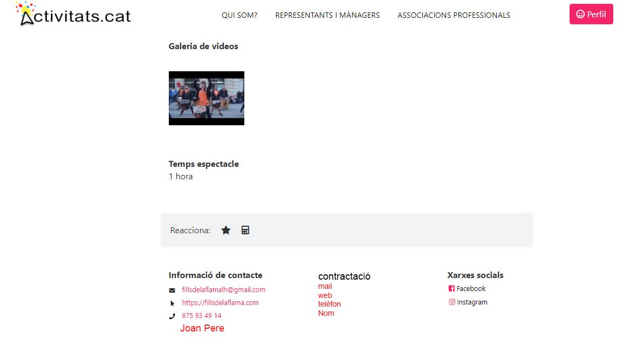Open the calculator reaction icon

click(x=245, y=230)
